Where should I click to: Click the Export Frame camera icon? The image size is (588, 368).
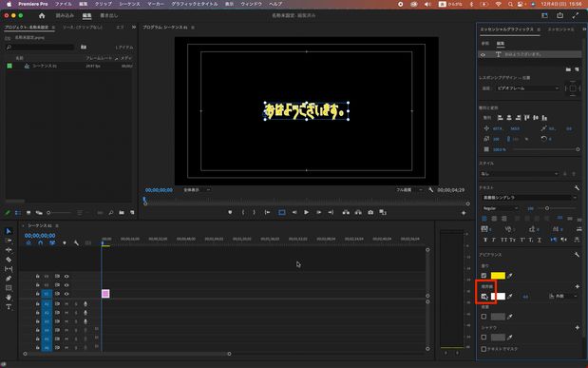coord(370,213)
